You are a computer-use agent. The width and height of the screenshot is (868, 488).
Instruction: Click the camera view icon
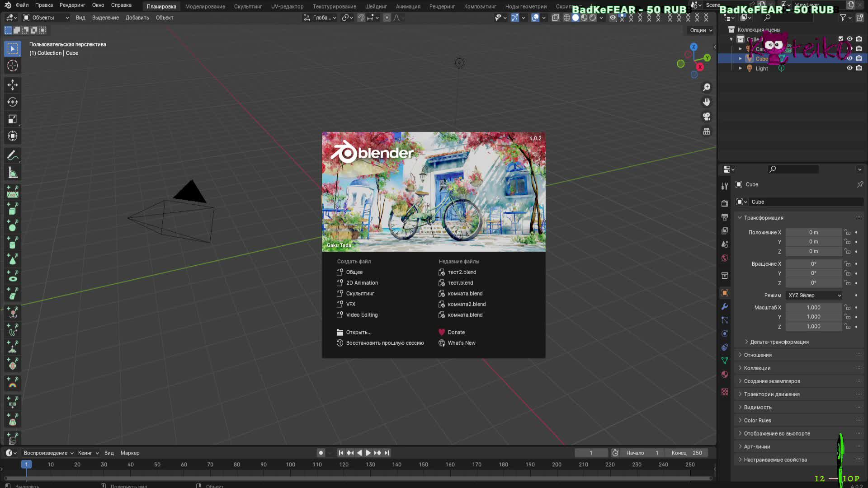[707, 117]
